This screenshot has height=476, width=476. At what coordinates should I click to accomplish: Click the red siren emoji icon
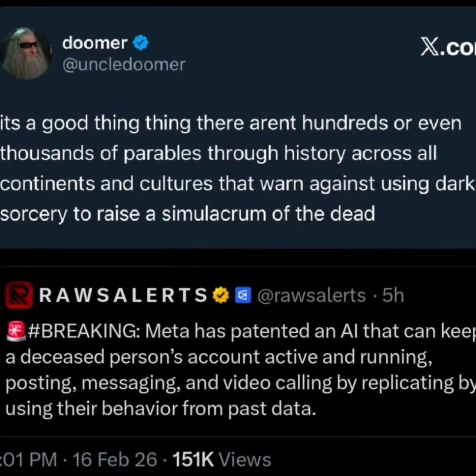pos(16,331)
